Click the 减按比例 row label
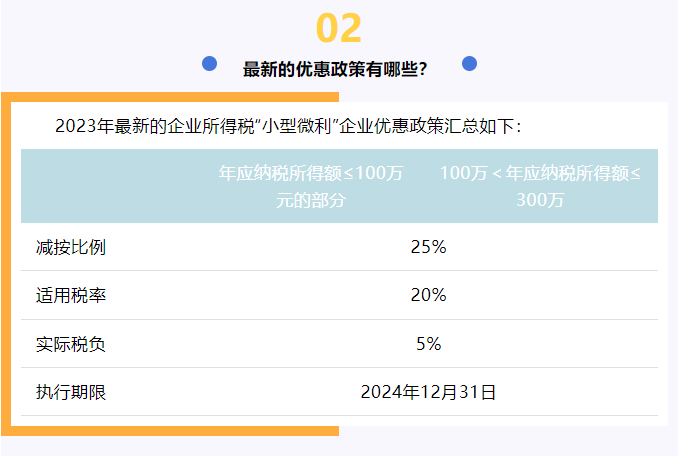This screenshot has height=456, width=681. click(70, 247)
